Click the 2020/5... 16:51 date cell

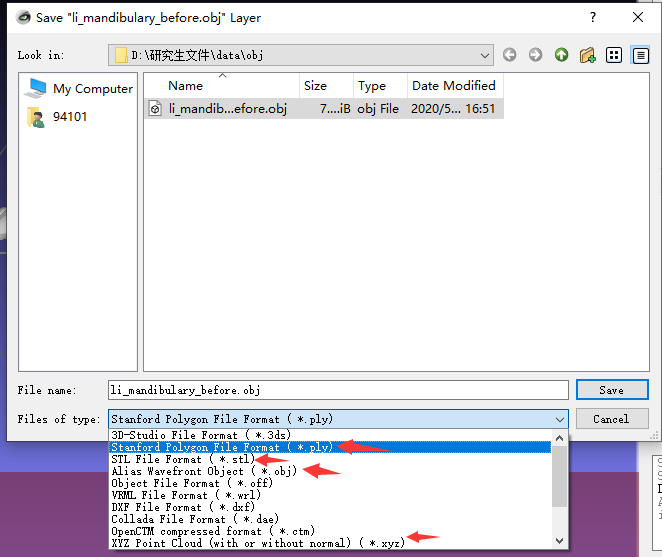[453, 109]
